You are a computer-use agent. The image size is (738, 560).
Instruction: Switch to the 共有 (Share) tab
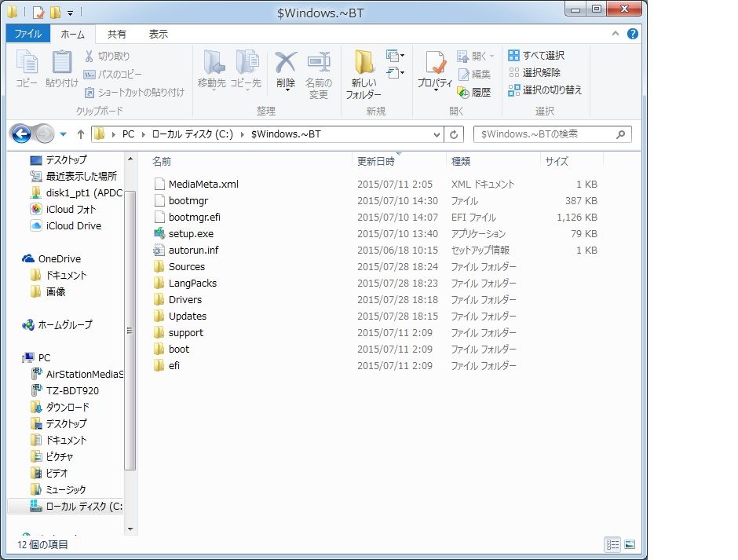pos(116,34)
